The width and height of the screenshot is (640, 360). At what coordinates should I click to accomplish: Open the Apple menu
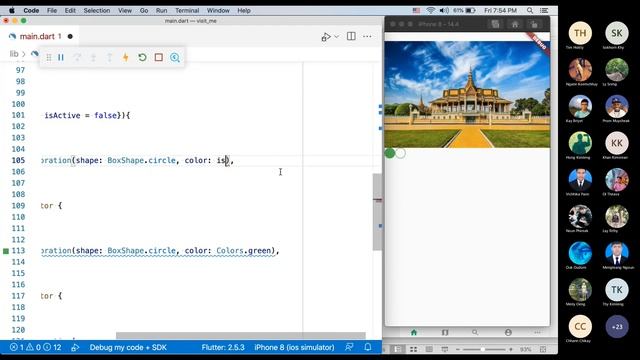tap(12, 11)
